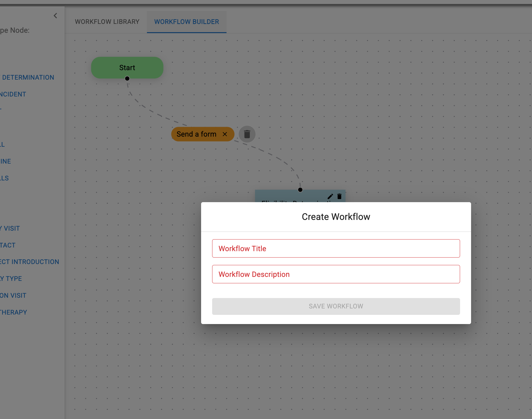Viewport: 532px width, 419px height.
Task: Click the Start node's output connector dot
Action: pyautogui.click(x=127, y=78)
